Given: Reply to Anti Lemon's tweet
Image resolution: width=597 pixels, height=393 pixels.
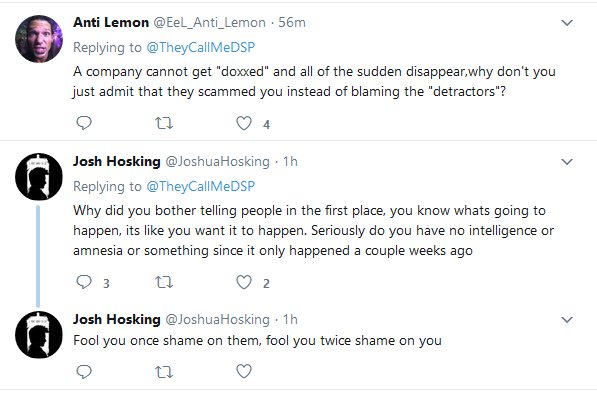Looking at the screenshot, I should [84, 123].
